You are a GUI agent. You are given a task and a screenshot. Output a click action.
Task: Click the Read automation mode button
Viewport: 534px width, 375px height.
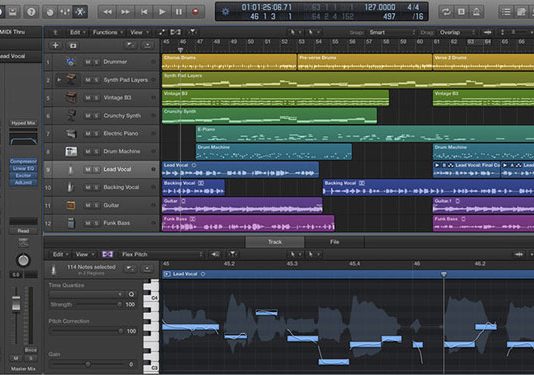(23, 231)
